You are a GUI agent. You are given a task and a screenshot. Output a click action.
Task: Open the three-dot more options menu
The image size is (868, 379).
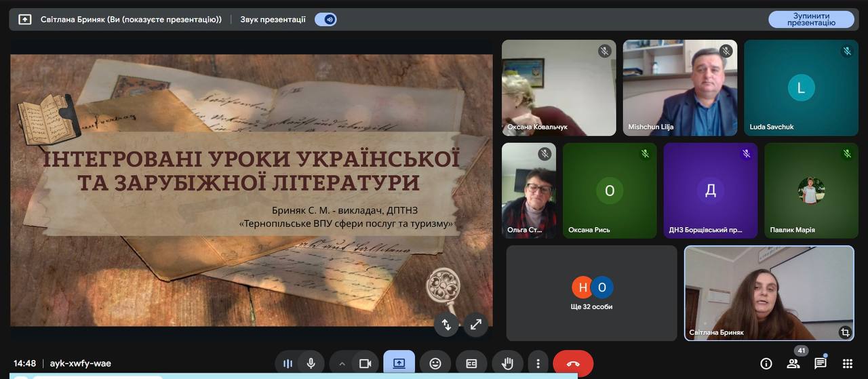coord(538,363)
